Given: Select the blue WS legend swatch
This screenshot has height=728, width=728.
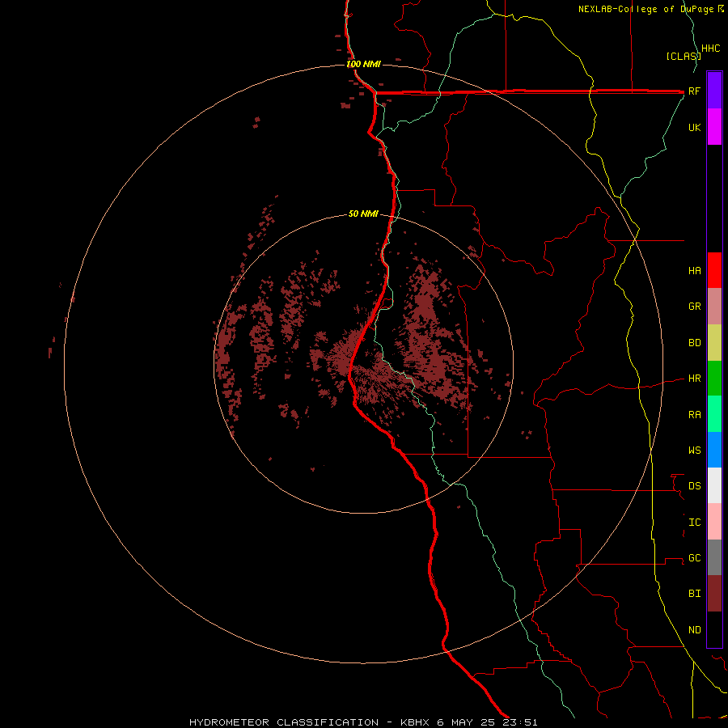Looking at the screenshot, I should (714, 450).
